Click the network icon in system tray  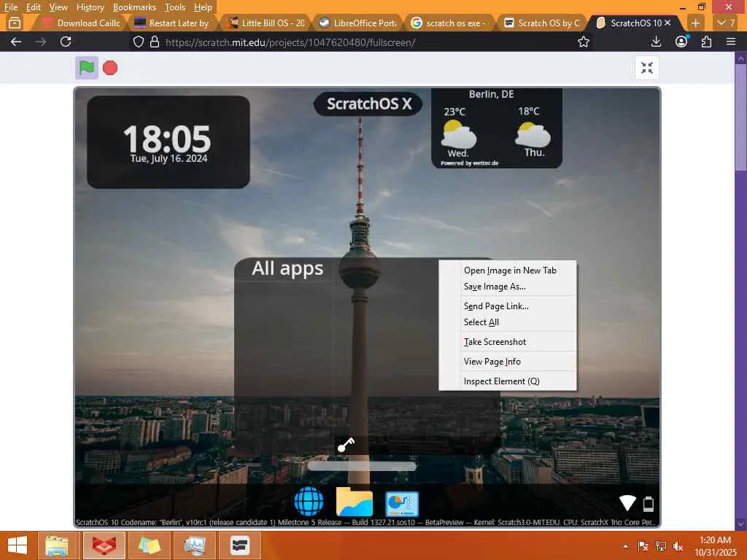(x=660, y=546)
